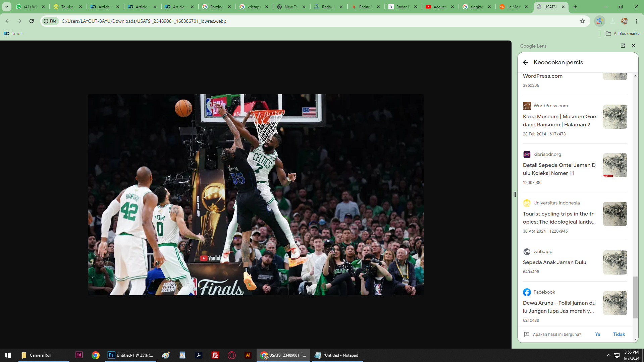Click the scroll-down arrow in Lens panel
The height and width of the screenshot is (362, 644).
point(635,340)
